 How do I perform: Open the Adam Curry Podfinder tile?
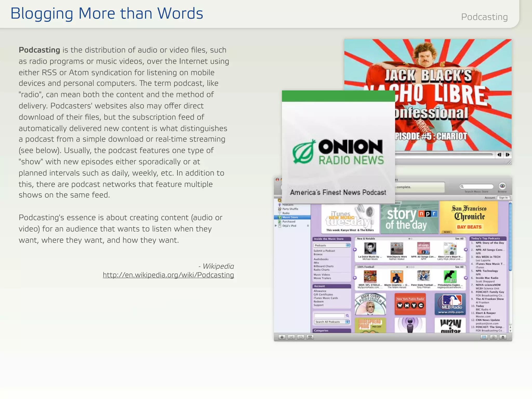370,304
